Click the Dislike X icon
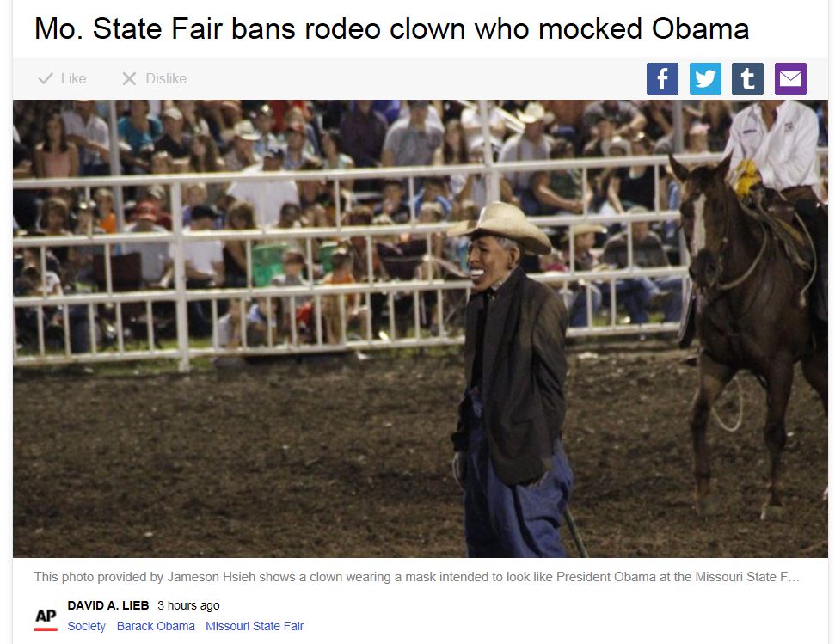Image resolution: width=835 pixels, height=644 pixels. (x=129, y=79)
